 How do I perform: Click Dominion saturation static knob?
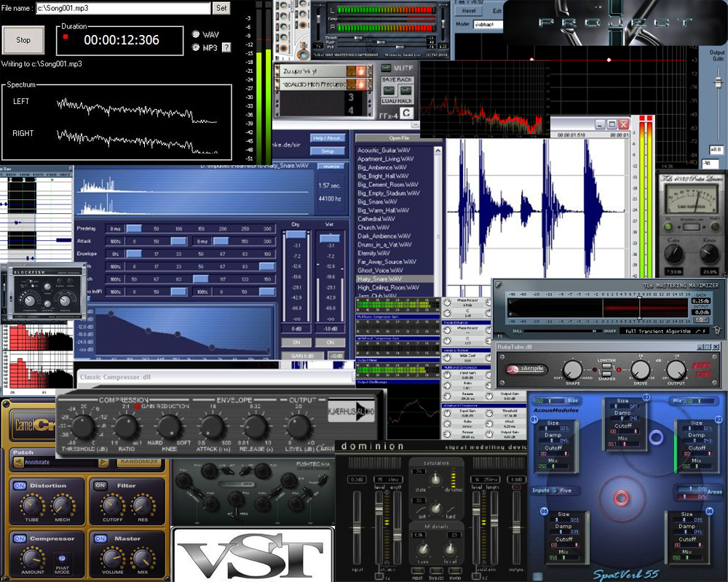pyautogui.click(x=435, y=479)
